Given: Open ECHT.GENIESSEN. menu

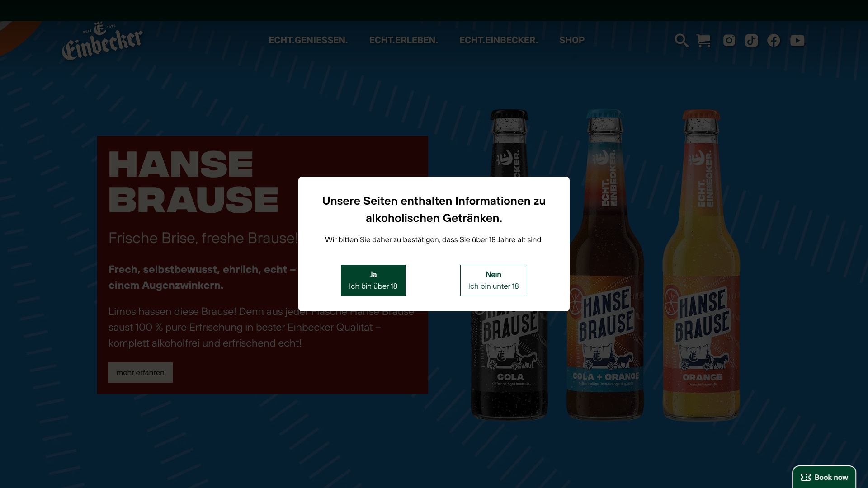Looking at the screenshot, I should click(308, 40).
